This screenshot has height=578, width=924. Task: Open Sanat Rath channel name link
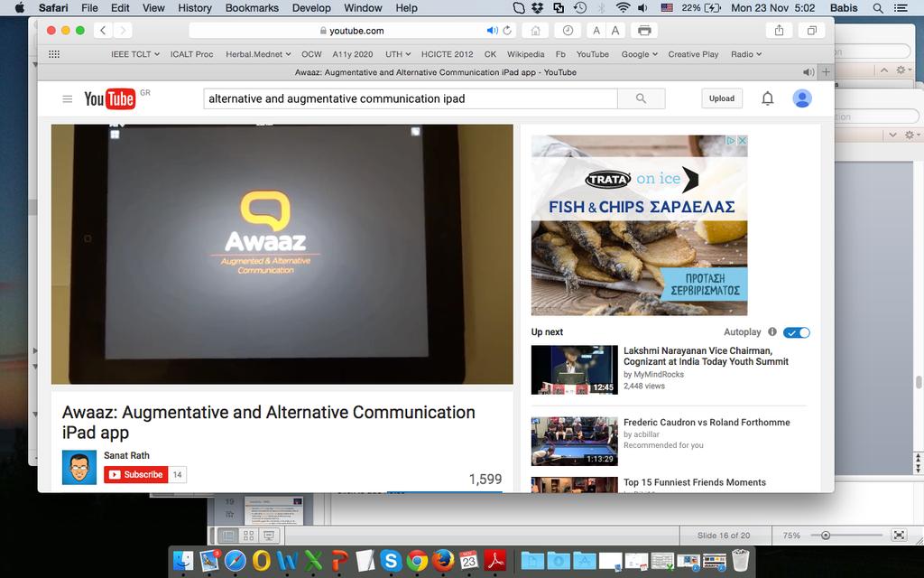(126, 455)
